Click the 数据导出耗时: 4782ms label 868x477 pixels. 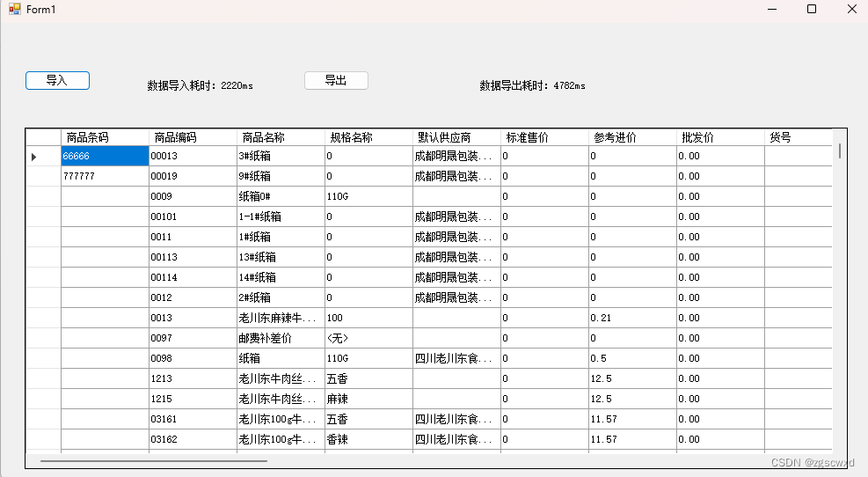click(x=533, y=85)
